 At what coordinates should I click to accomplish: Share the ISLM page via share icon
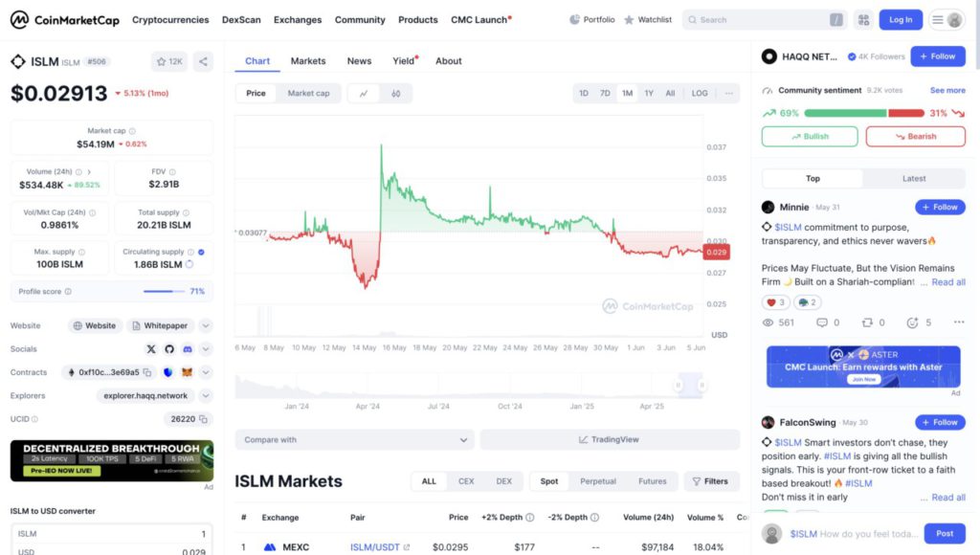pyautogui.click(x=203, y=61)
